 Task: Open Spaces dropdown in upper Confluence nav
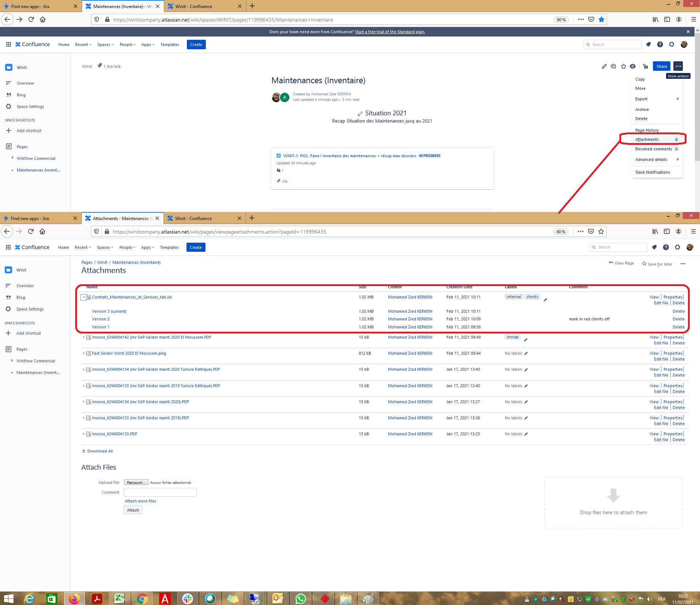(105, 45)
